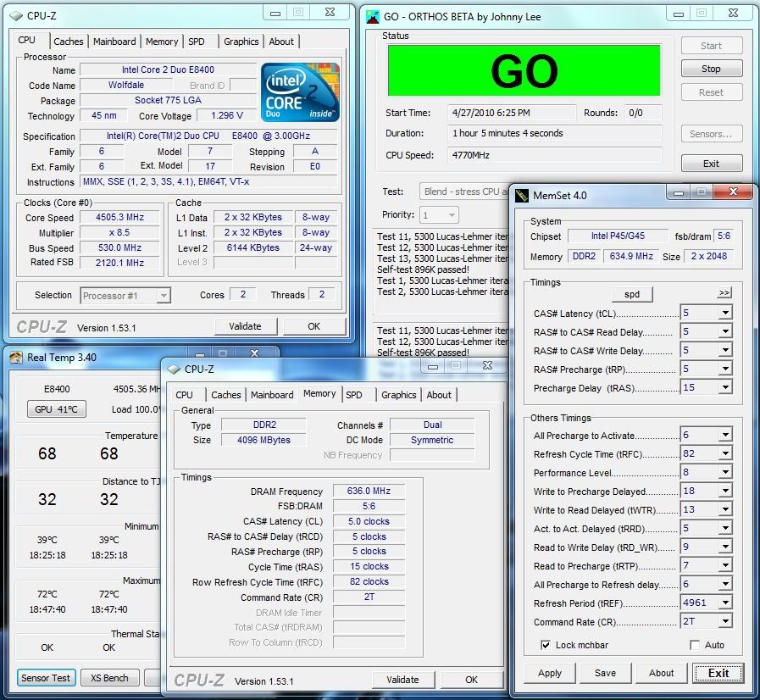Open the ORTHOS Test type dropdown
The image size is (760, 700).
point(463,192)
